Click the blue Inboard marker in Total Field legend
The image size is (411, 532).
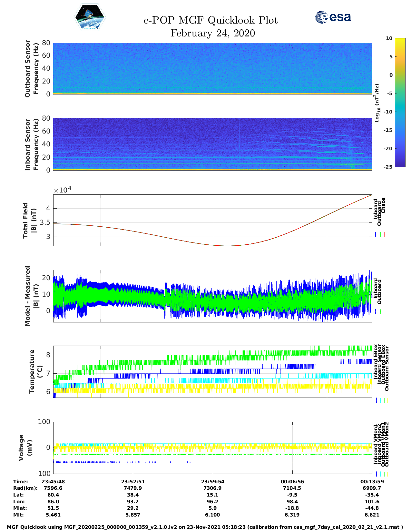pyautogui.click(x=376, y=234)
